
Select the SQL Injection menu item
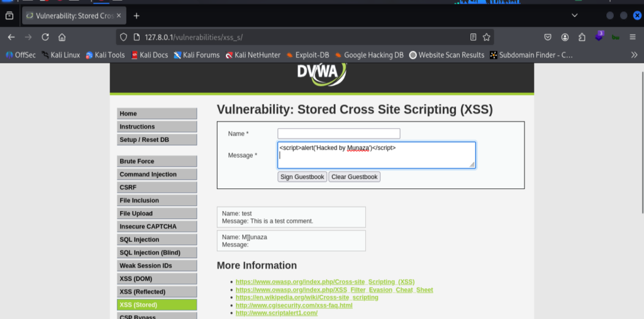pos(157,239)
